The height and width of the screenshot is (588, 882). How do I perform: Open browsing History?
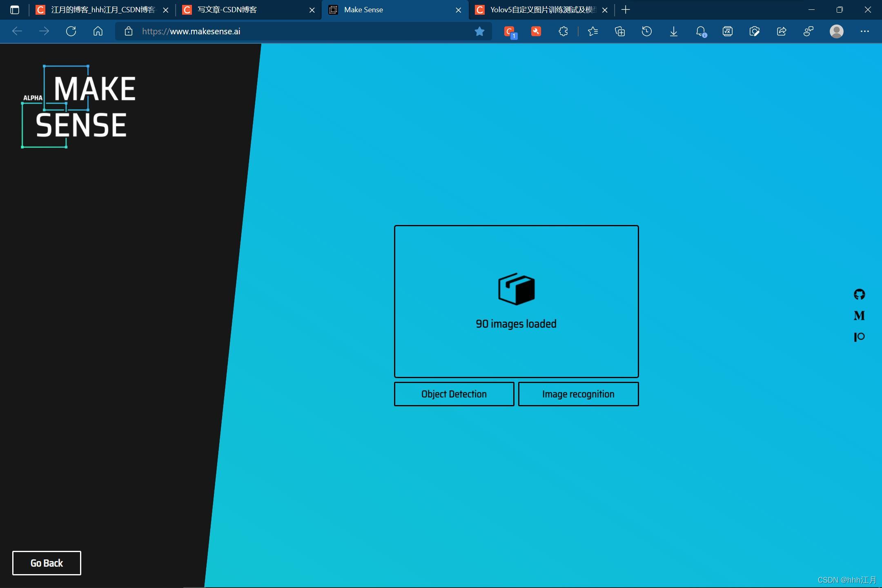coord(647,31)
